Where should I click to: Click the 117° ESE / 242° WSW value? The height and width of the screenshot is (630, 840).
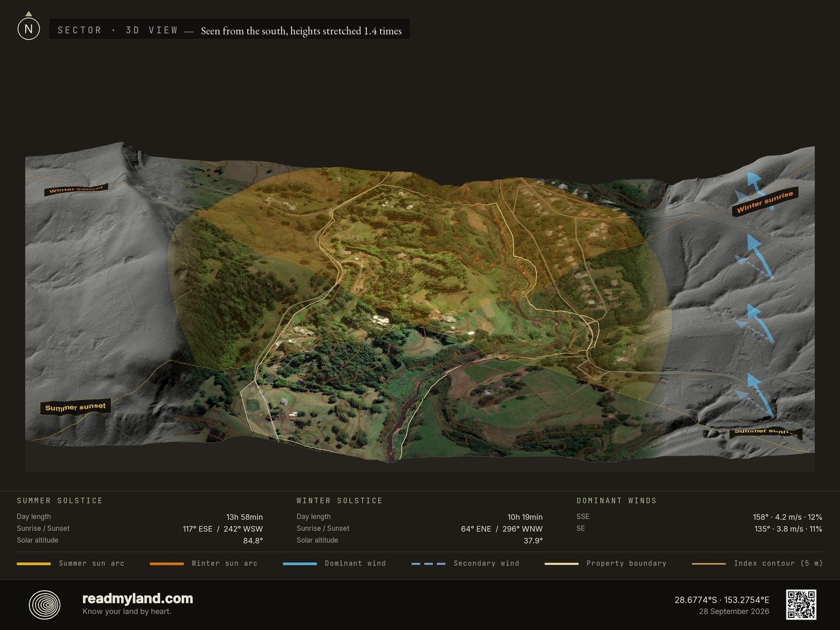tap(223, 529)
